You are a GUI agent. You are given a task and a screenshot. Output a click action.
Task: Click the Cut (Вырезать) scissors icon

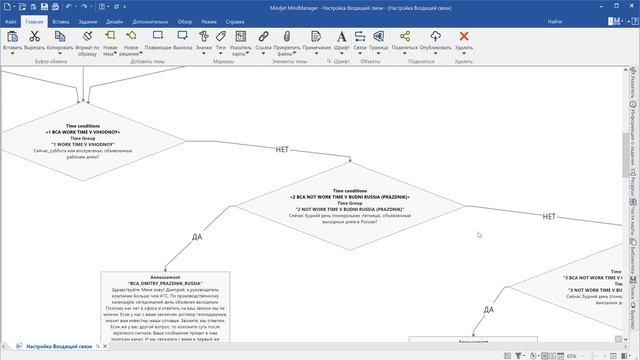(x=34, y=37)
